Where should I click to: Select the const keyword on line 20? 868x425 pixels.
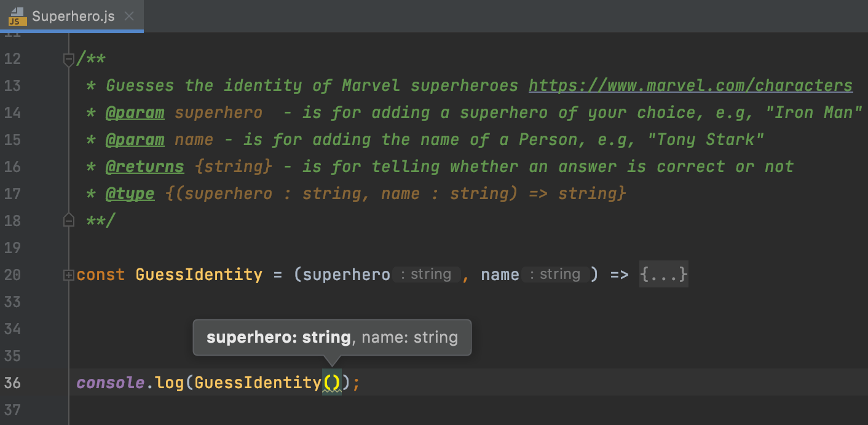(x=100, y=274)
